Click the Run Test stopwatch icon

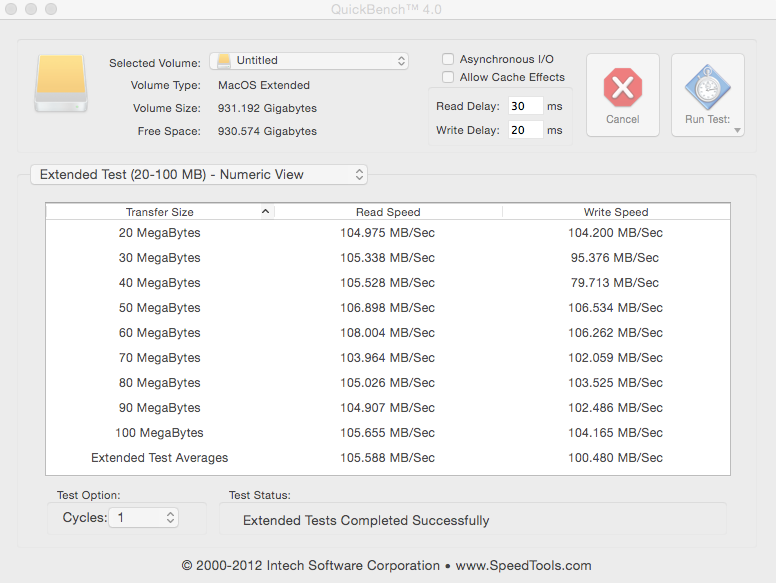click(707, 88)
